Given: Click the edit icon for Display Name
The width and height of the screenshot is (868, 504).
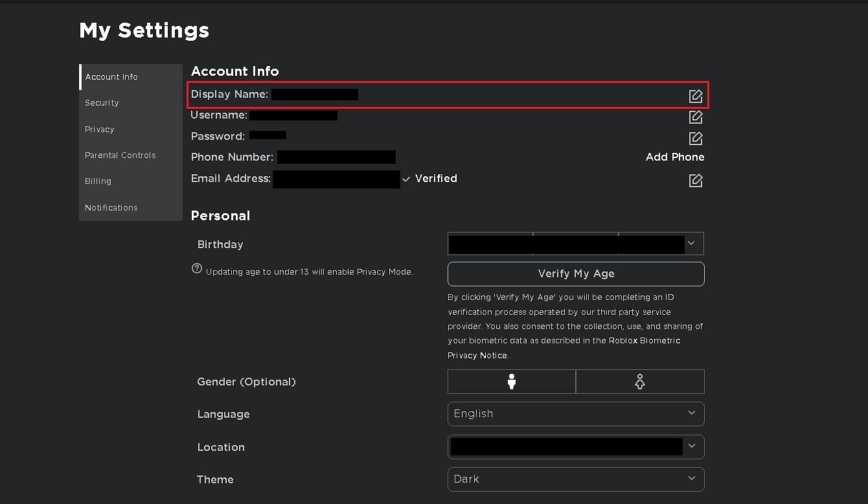Looking at the screenshot, I should pos(695,96).
